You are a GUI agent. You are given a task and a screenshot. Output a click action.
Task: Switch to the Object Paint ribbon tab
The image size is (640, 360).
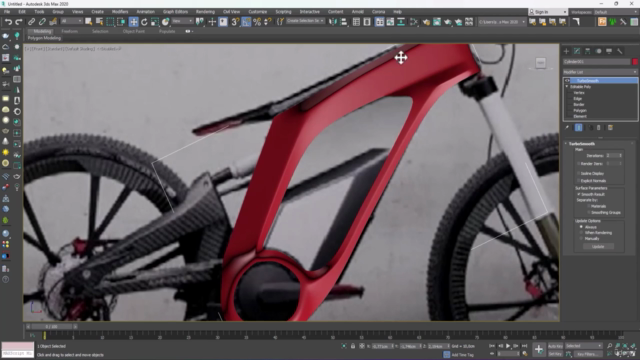133,31
